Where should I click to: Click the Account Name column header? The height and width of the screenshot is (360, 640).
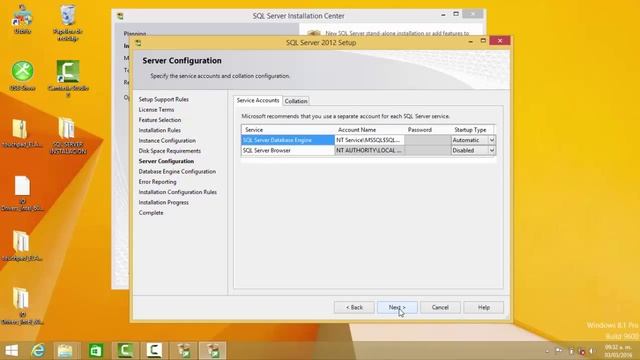369,130
